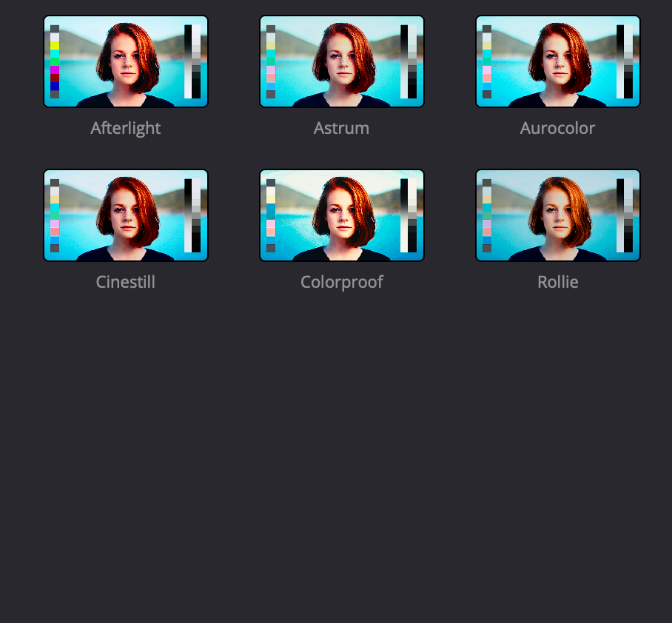Select the Rollie filter thumbnail
The height and width of the screenshot is (623, 672).
pyautogui.click(x=557, y=215)
